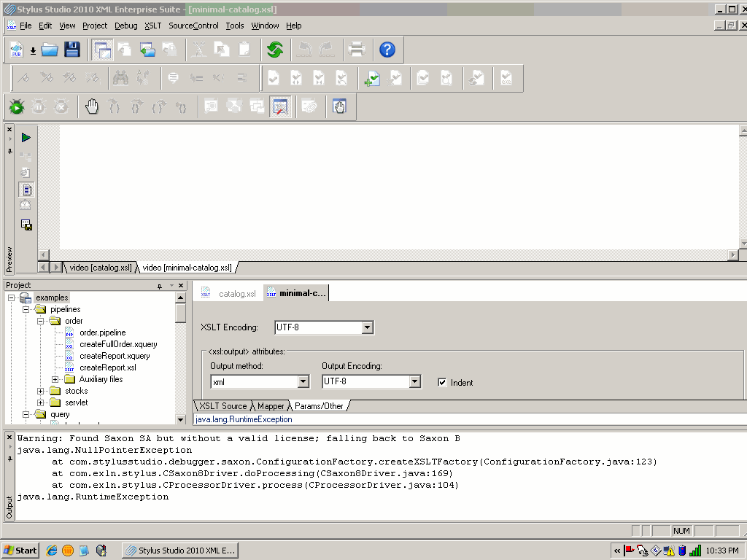The width and height of the screenshot is (747, 560).
Task: Close the Output pane with its X
Action: coord(9,437)
